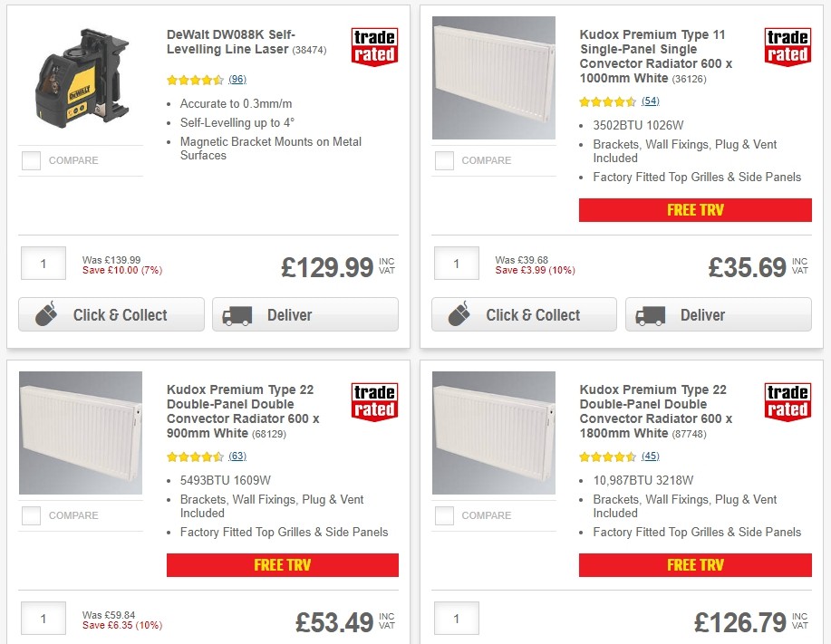Click Click & Collect for DeWalt laser

tap(111, 314)
